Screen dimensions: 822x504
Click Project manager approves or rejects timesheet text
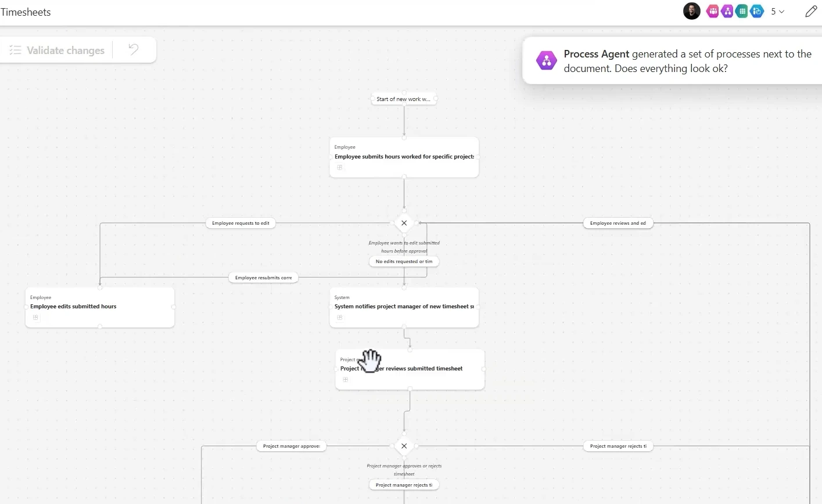[404, 470]
